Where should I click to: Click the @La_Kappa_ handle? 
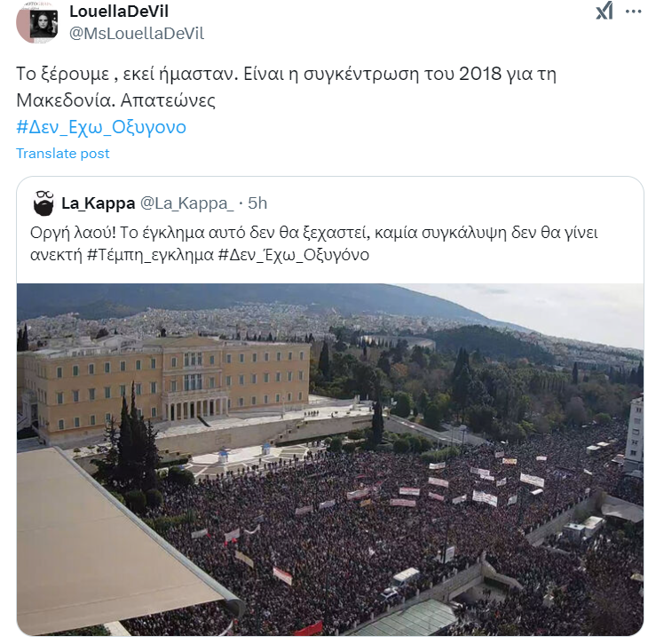[186, 203]
